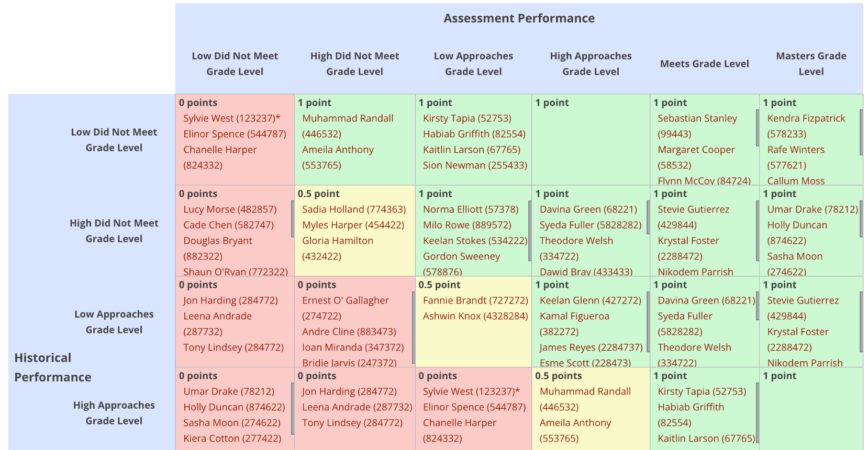This screenshot has height=450, width=868.
Task: Open student Sylvie West (123237) in top row
Action: [231, 118]
